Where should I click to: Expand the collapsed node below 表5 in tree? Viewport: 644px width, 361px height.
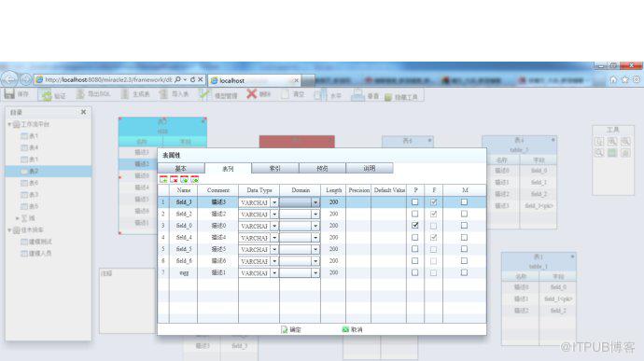[x=17, y=218]
